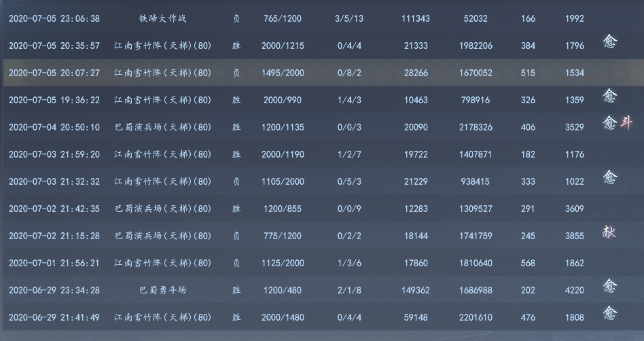Click score 2000/1215
Screen dimensions: 644x341
[x=283, y=46]
